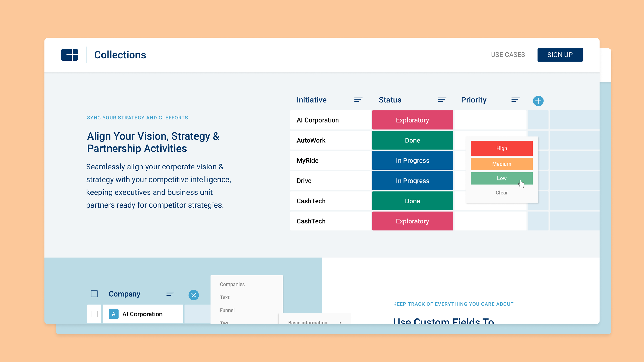The width and height of the screenshot is (644, 362).
Task: Click the blue plus add-column icon
Action: point(538,101)
